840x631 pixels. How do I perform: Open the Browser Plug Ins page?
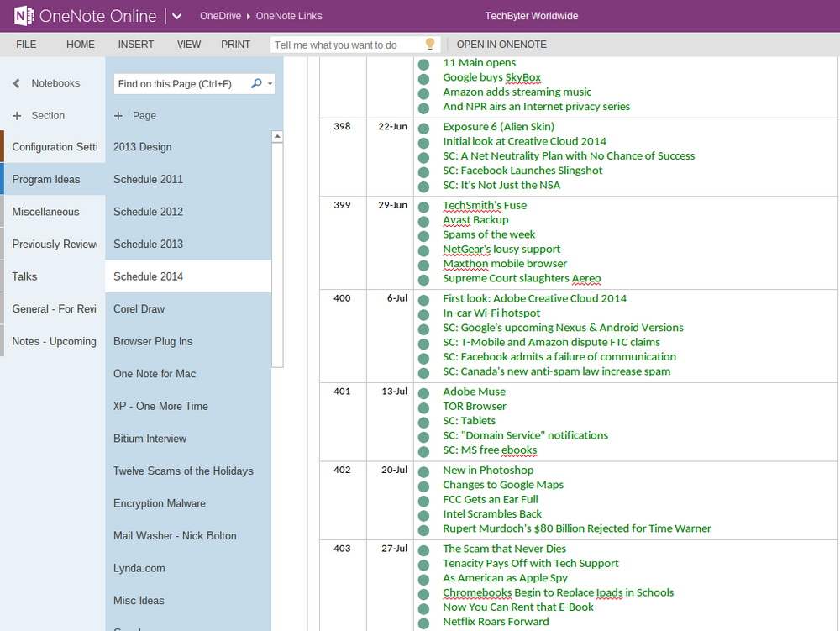pos(188,341)
